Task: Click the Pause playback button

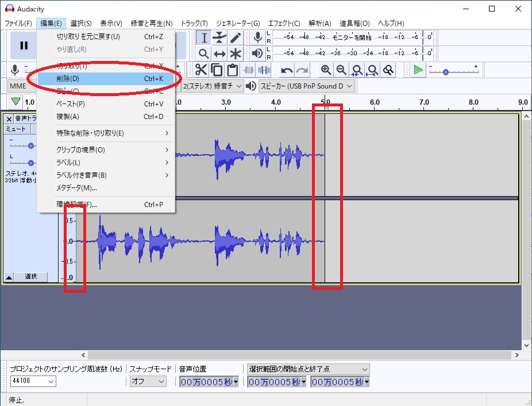Action: [x=24, y=45]
